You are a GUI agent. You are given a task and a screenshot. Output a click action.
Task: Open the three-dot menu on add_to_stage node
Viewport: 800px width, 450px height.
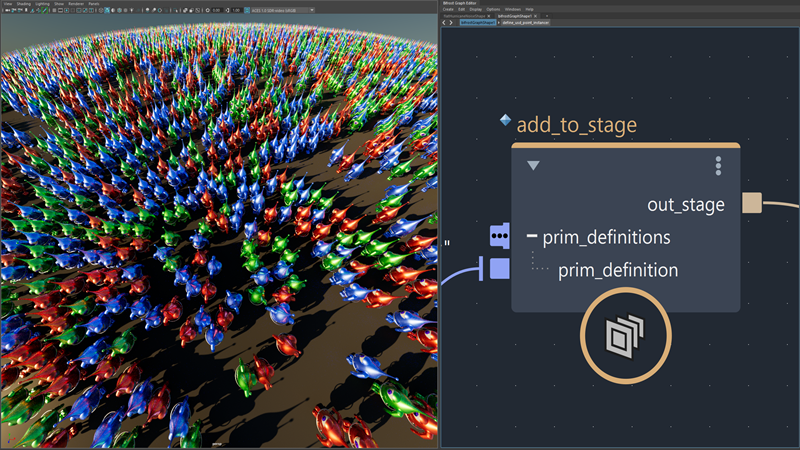[x=718, y=166]
